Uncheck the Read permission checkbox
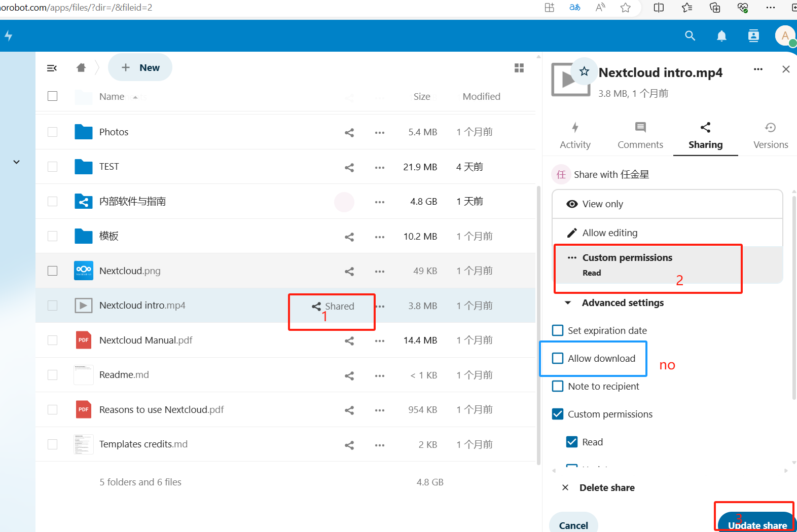797x532 pixels. click(x=572, y=442)
